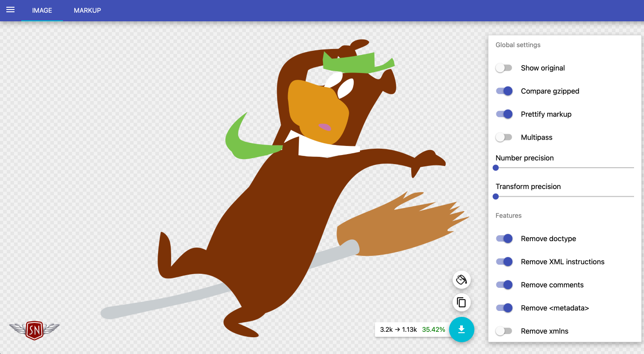The width and height of the screenshot is (644, 354).
Task: Enable the Multipass option
Action: point(504,137)
